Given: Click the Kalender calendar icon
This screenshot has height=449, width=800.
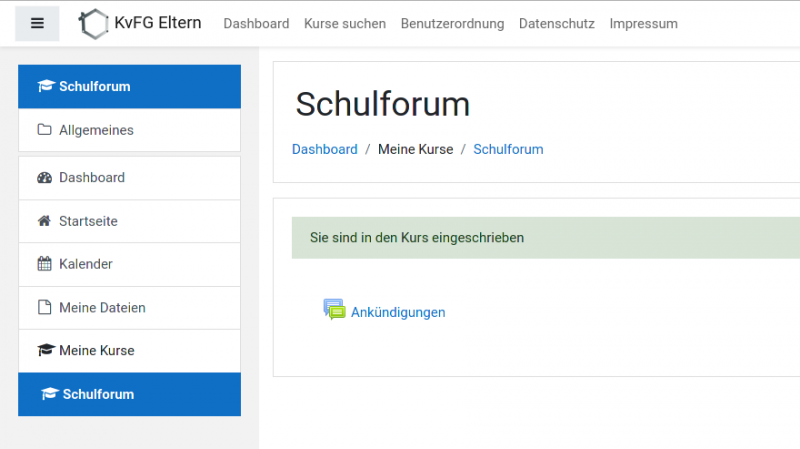Looking at the screenshot, I should point(44,264).
